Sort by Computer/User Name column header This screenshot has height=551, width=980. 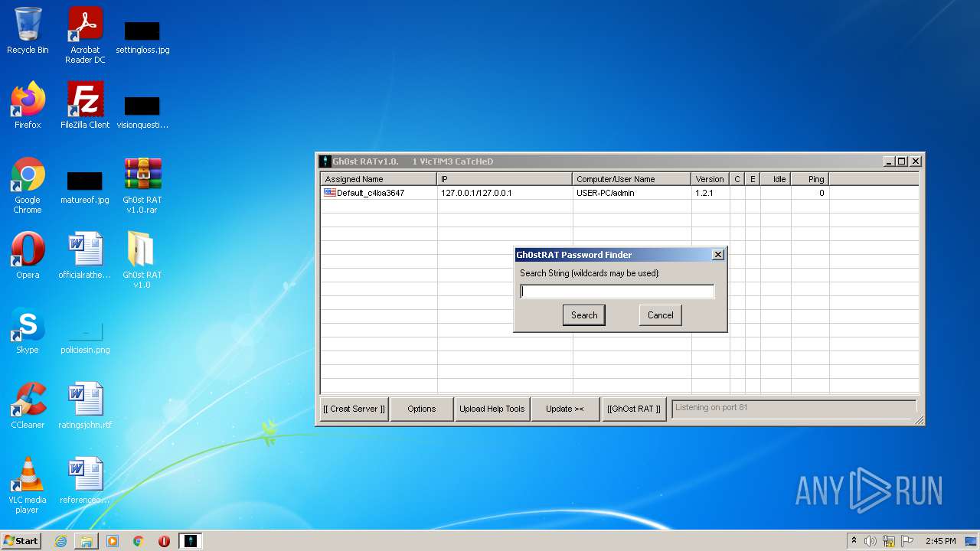click(632, 179)
